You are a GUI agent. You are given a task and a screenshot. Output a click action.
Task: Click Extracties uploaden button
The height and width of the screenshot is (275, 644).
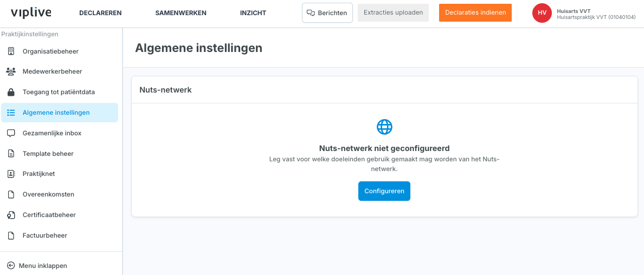393,13
